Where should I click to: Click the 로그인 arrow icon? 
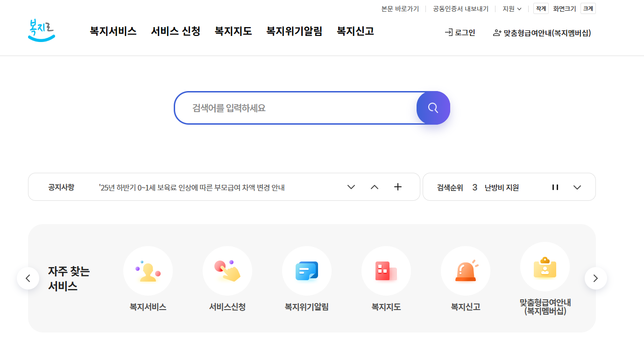(x=449, y=33)
